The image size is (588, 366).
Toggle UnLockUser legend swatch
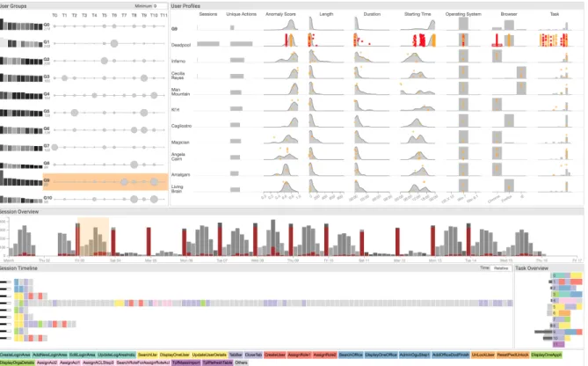coord(483,355)
